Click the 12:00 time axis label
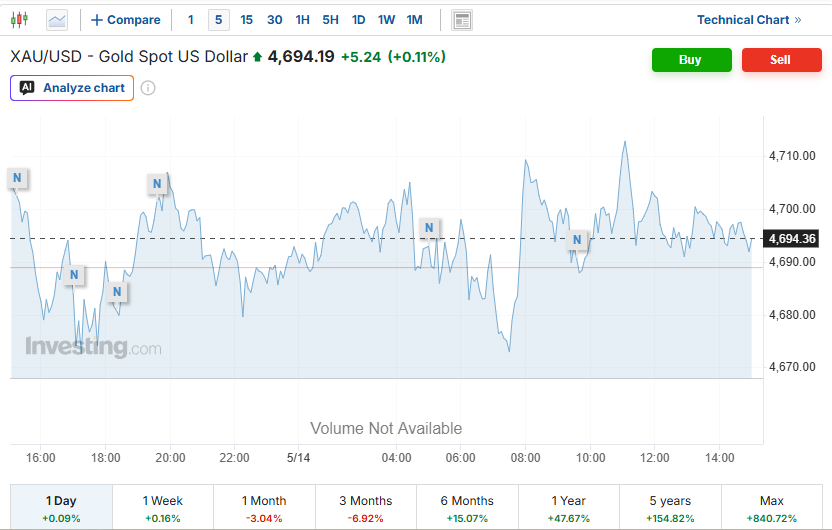The height and width of the screenshot is (530, 832). (x=654, y=458)
